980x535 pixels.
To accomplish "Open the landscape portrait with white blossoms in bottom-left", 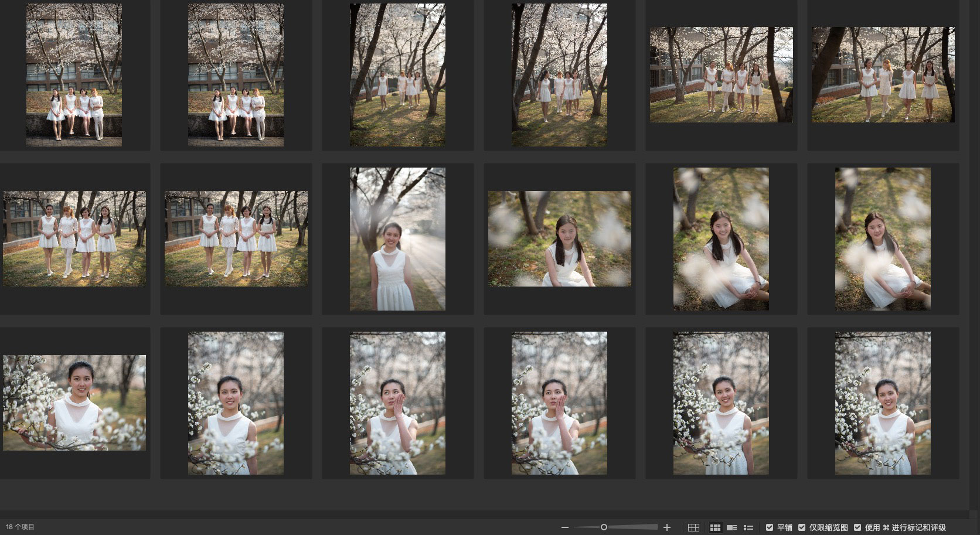I will 74,403.
